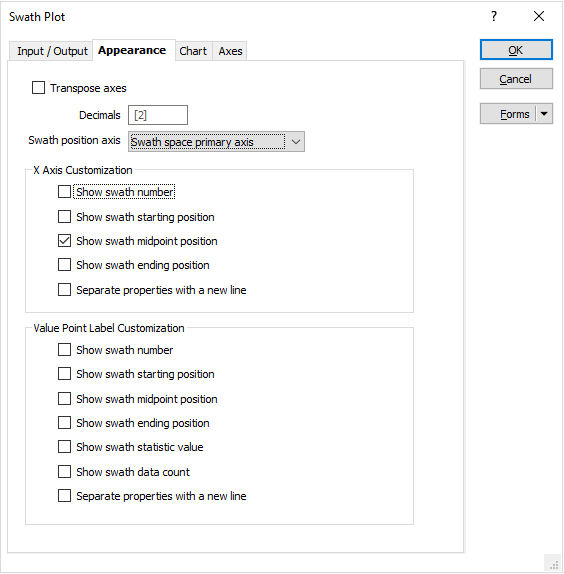
Task: Click the Decimals input field
Action: [x=158, y=115]
